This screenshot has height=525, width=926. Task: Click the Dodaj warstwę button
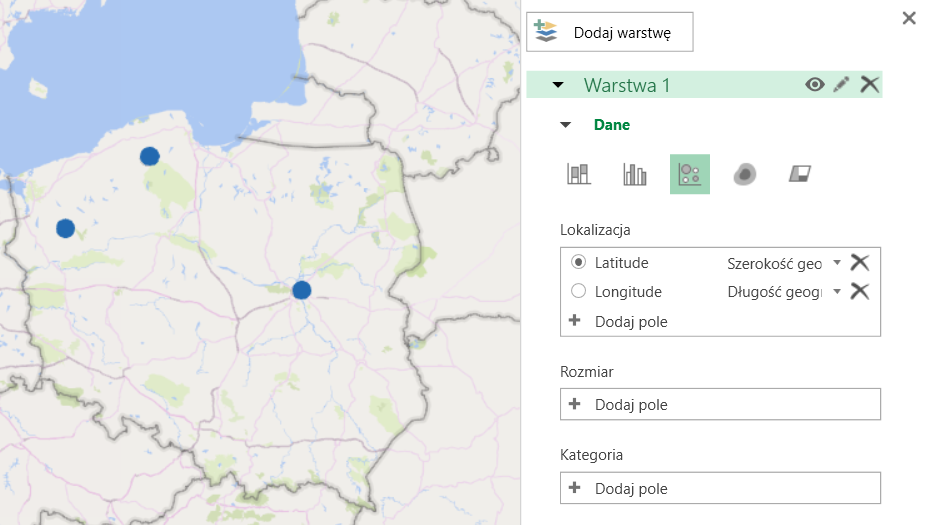[x=609, y=32]
